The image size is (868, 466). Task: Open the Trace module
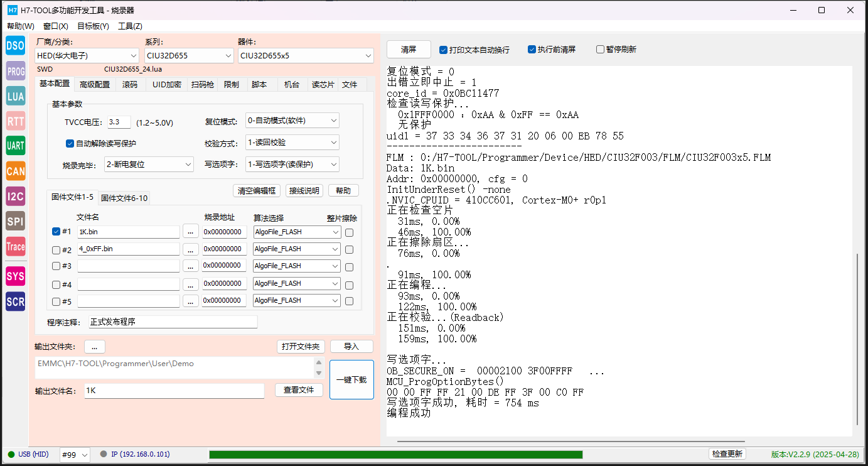(x=15, y=246)
